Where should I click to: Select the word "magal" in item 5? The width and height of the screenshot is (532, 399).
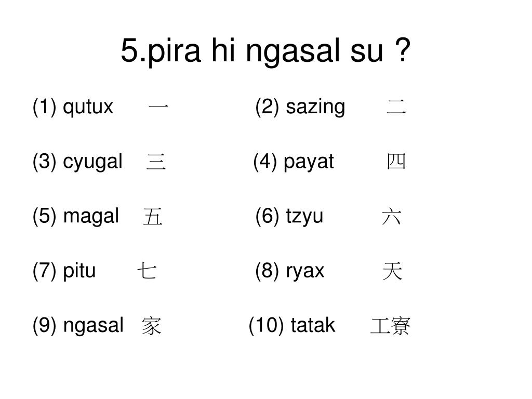(91, 217)
